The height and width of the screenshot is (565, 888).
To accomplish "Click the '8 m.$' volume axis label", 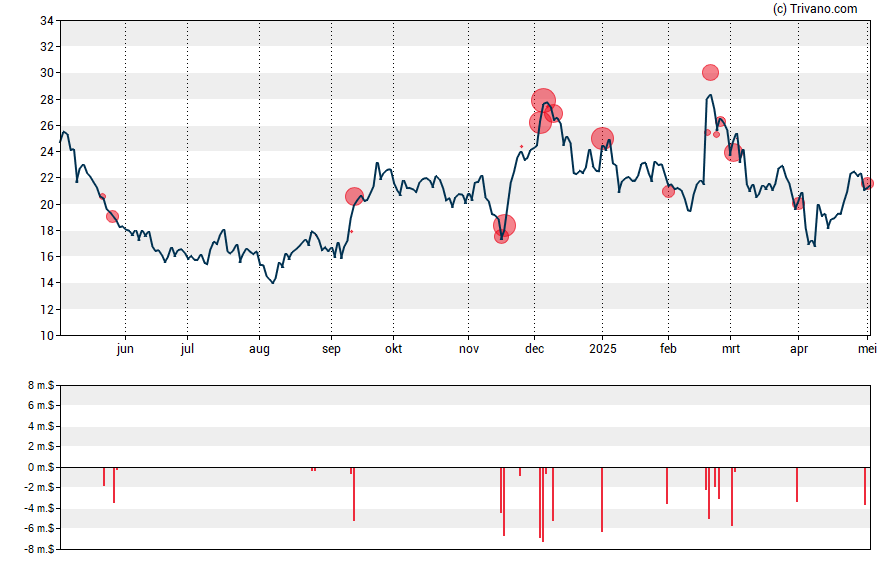I will point(41,386).
